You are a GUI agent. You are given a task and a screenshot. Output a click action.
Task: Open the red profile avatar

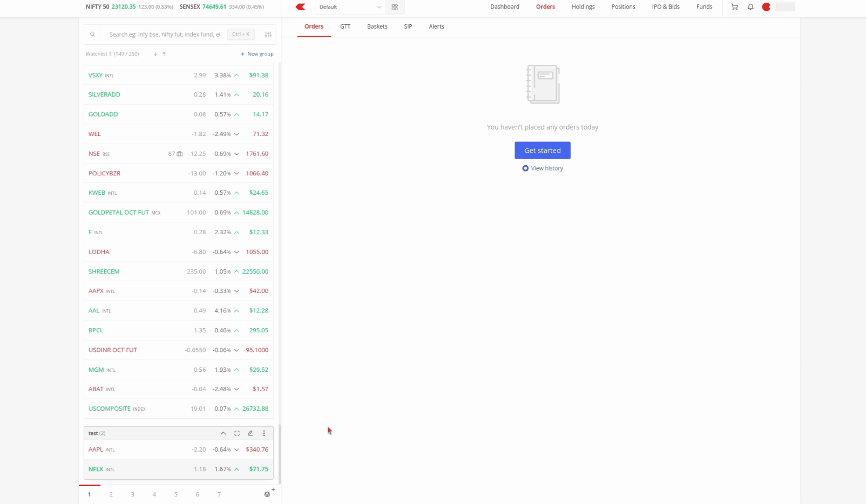point(766,7)
